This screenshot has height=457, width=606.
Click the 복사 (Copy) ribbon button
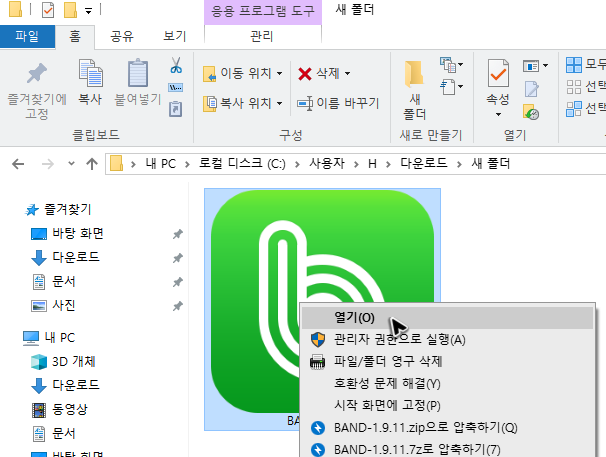(90, 83)
